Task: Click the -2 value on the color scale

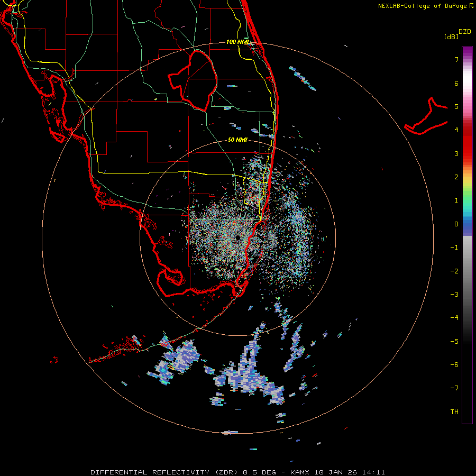Action: pos(454,271)
